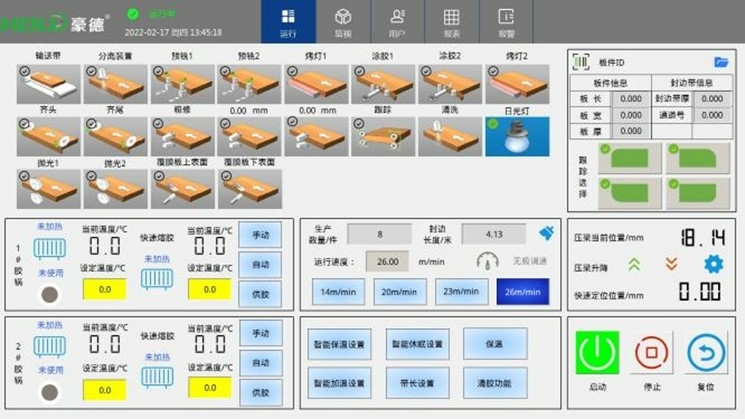Switch to the 报表 tab
Screen dimensions: 745x419
(x=452, y=22)
